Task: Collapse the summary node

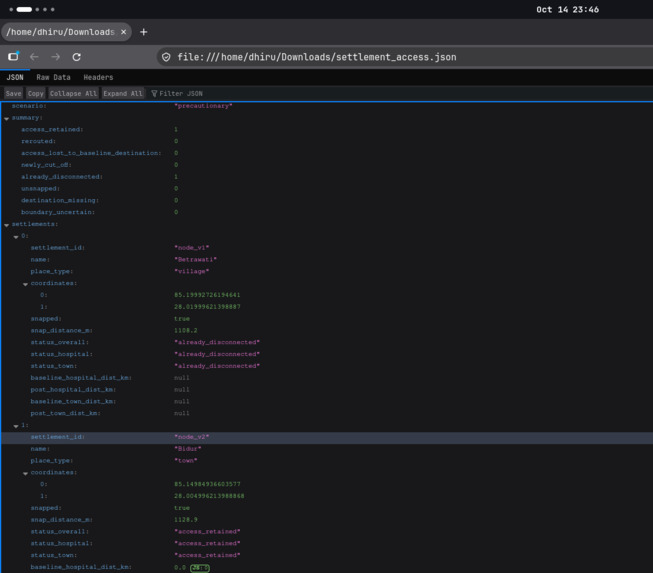Action: pyautogui.click(x=7, y=118)
